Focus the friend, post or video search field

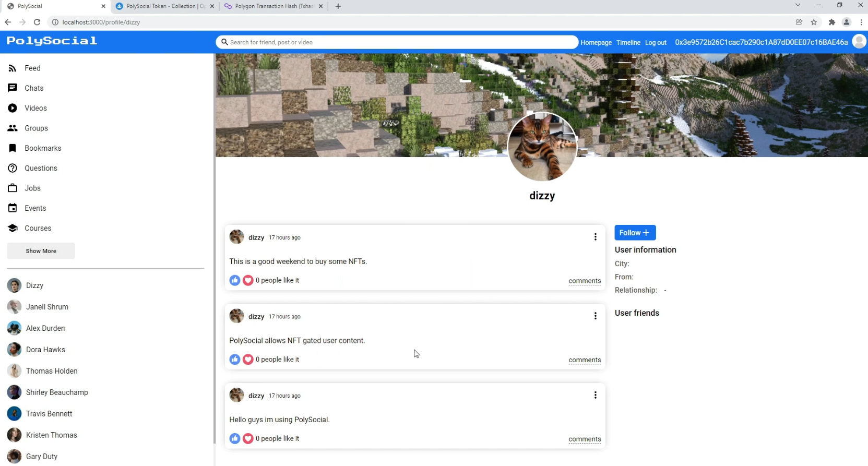397,42
